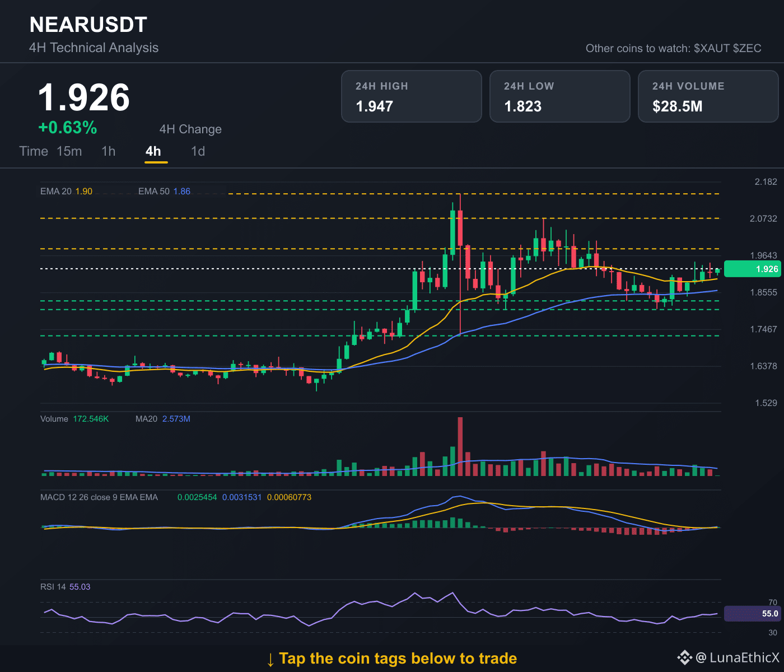The height and width of the screenshot is (672, 784).
Task: Click the large 1.926 price value
Action: coord(84,97)
